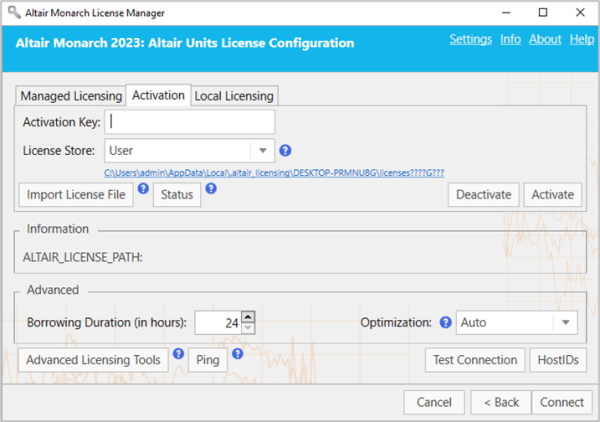Select the Activation tab
This screenshot has height=422, width=600.
pos(158,95)
